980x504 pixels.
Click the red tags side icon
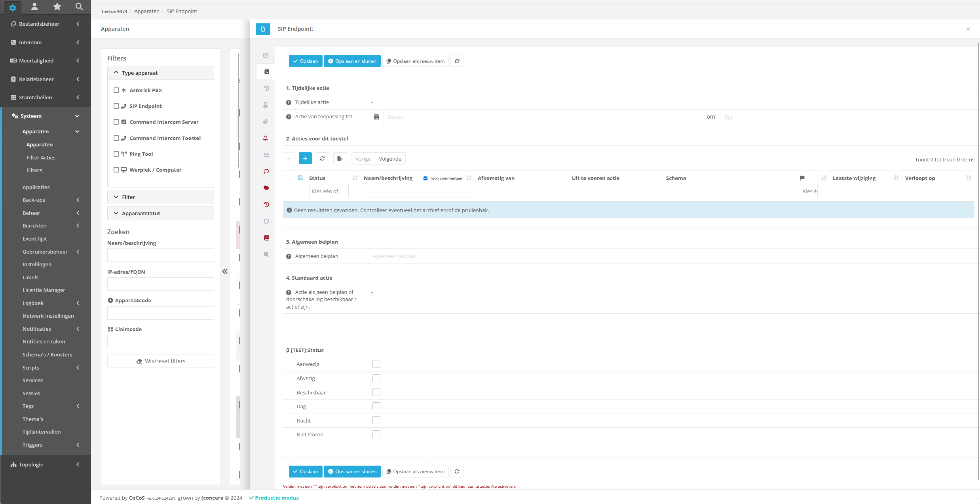(266, 188)
